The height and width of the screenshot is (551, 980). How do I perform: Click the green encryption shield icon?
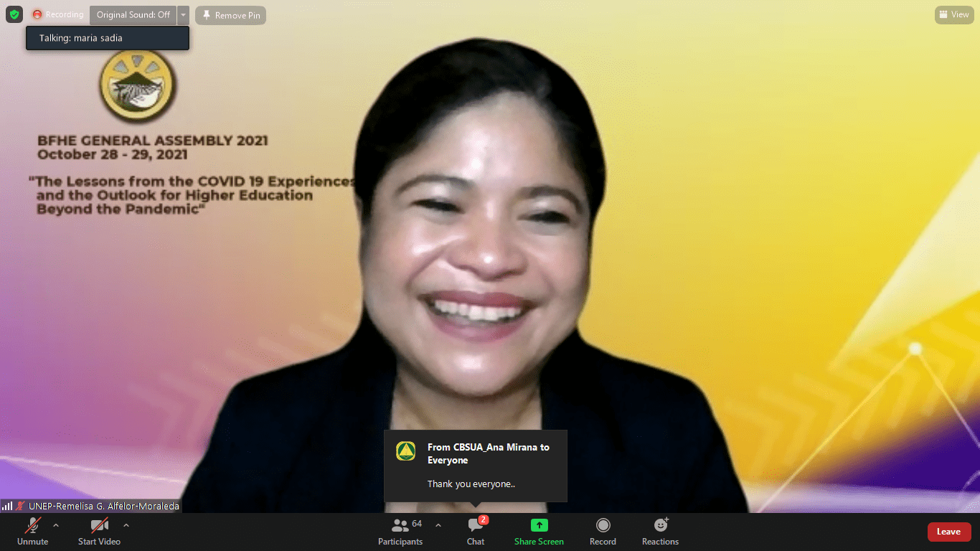(14, 14)
